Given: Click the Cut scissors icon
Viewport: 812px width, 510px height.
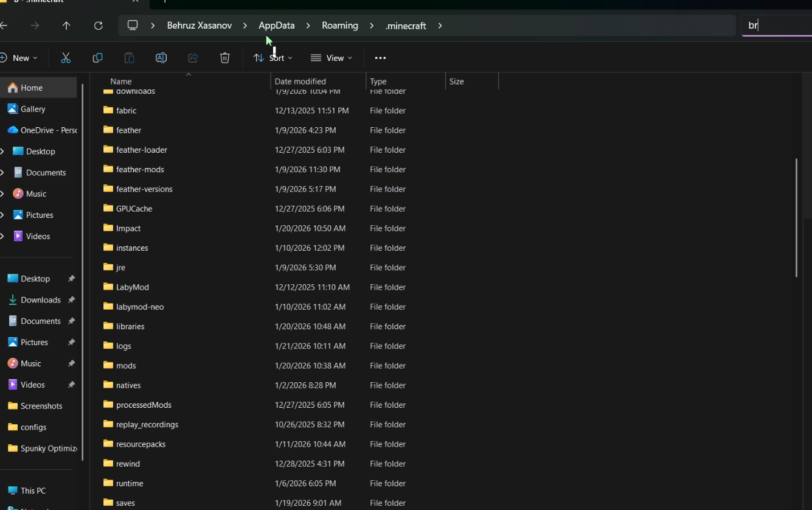Looking at the screenshot, I should point(66,58).
